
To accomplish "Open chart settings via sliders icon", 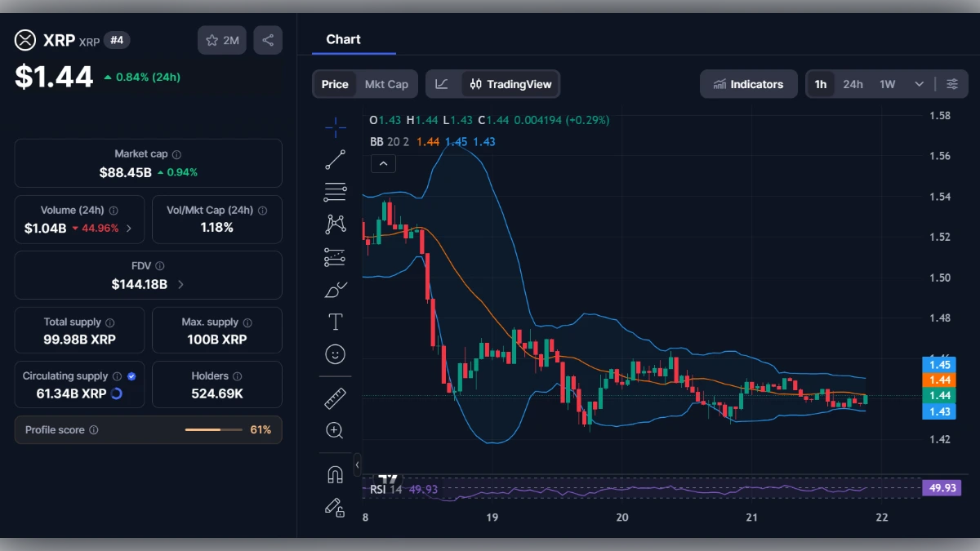I will click(952, 83).
